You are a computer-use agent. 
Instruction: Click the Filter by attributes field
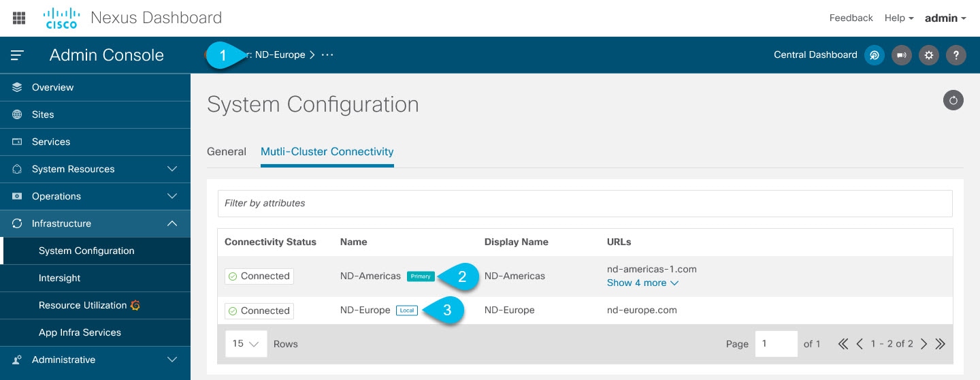(x=585, y=203)
